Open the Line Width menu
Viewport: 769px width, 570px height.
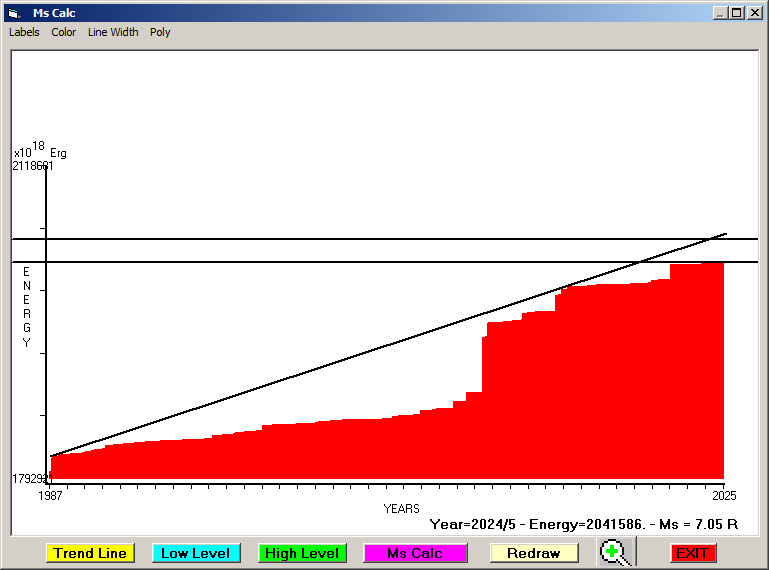113,32
